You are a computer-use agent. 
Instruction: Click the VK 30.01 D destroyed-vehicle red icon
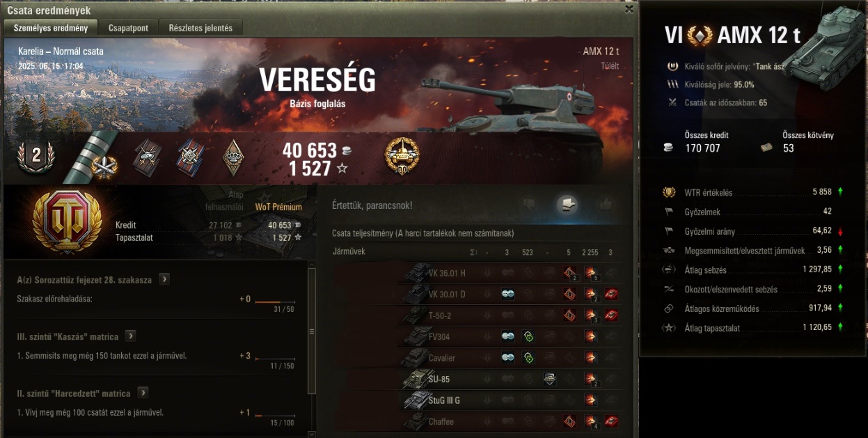click(x=610, y=295)
